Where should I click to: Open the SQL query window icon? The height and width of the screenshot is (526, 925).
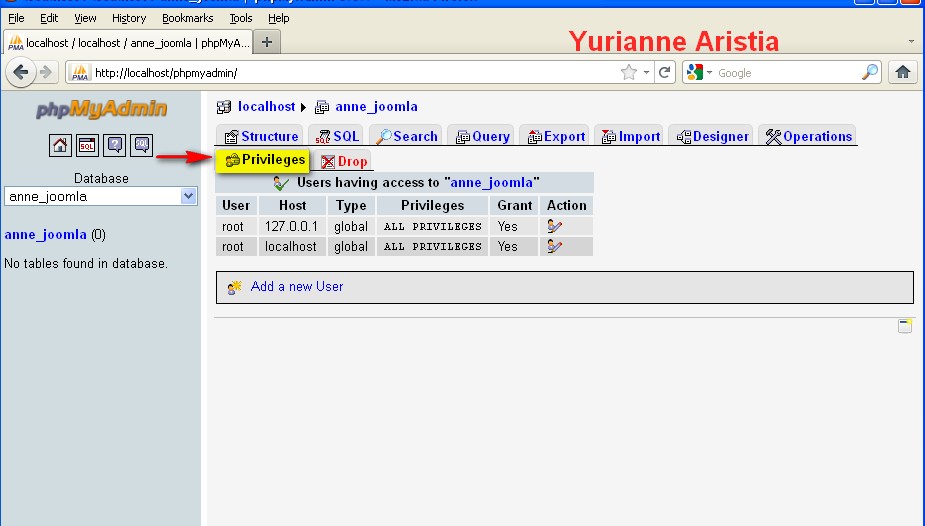pos(87,145)
